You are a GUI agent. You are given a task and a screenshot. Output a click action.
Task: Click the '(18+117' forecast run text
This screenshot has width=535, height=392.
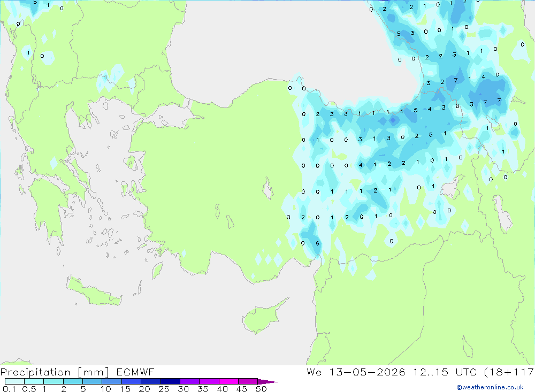click(509, 372)
